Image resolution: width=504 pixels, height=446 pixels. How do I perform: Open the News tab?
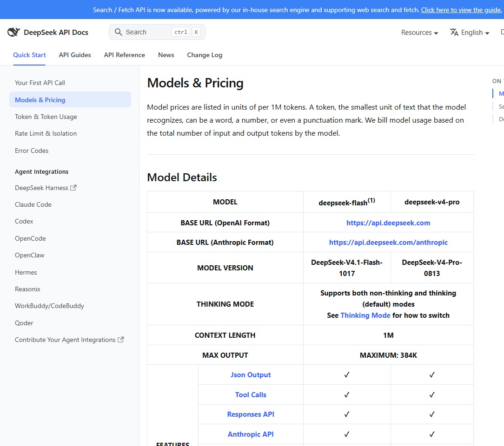(x=166, y=55)
